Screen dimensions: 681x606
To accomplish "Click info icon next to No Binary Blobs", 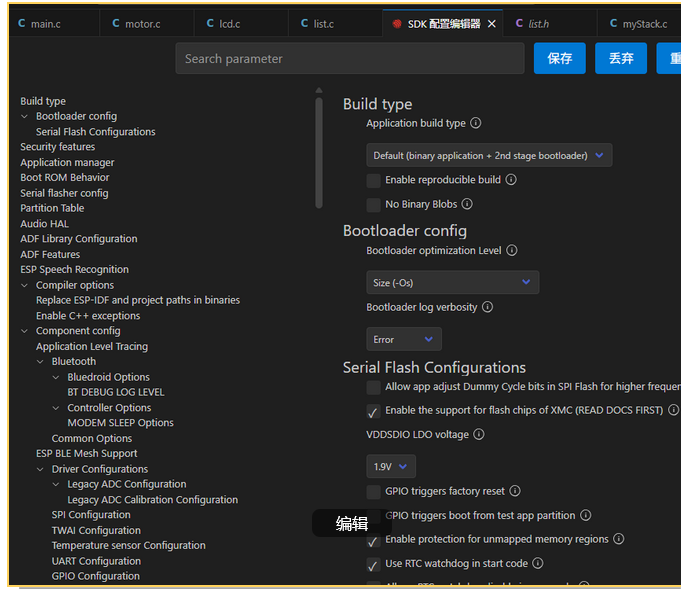I will pos(467,204).
